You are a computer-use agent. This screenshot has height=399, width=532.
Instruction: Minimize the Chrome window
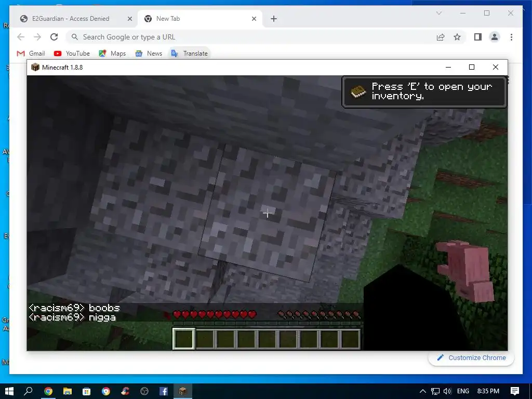463,13
